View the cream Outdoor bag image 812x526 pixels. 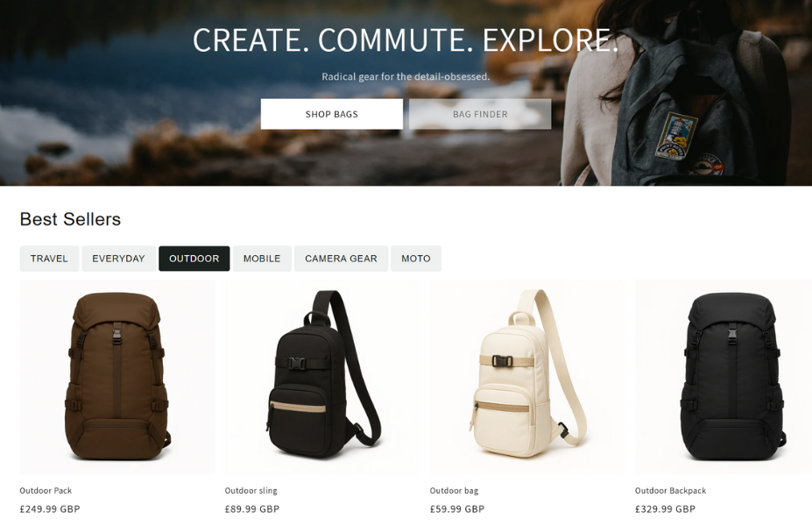click(527, 377)
